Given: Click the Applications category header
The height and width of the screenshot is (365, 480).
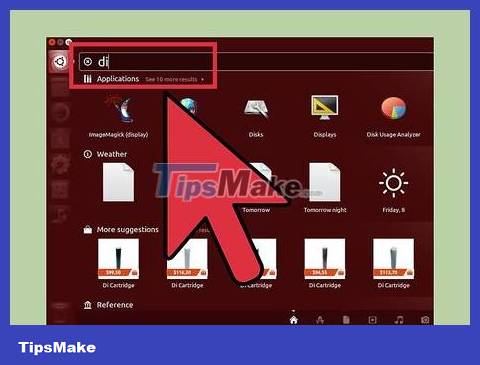Looking at the screenshot, I should click(x=118, y=79).
